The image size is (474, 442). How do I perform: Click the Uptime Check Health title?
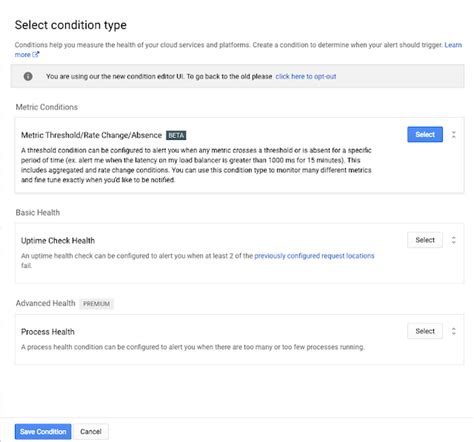coord(58,241)
